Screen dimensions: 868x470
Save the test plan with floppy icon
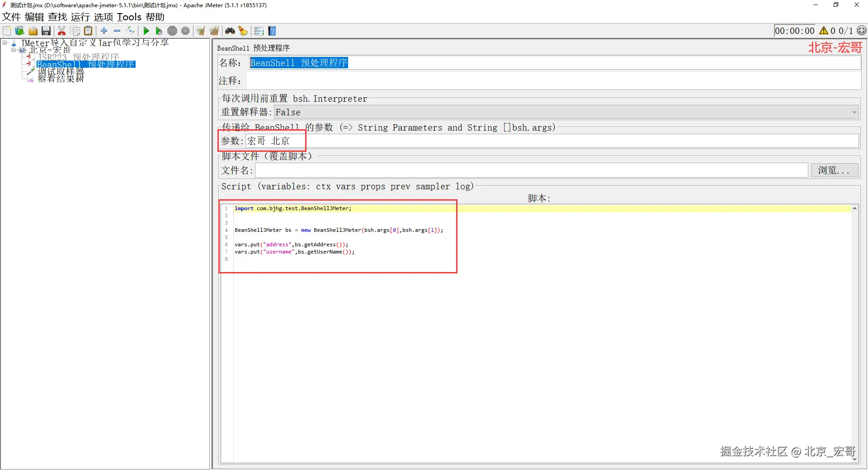[x=46, y=31]
